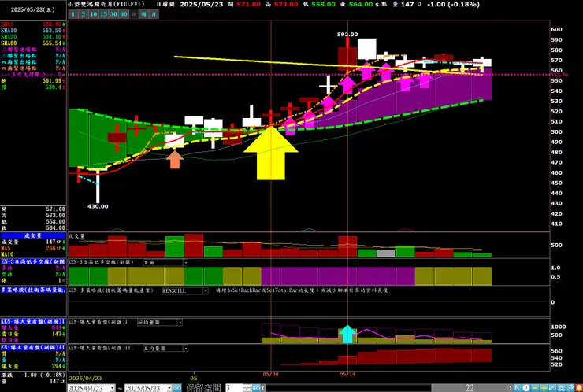The width and height of the screenshot is (583, 392).
Task: Click the 多策略股 side panel header
Action: (x=33, y=290)
